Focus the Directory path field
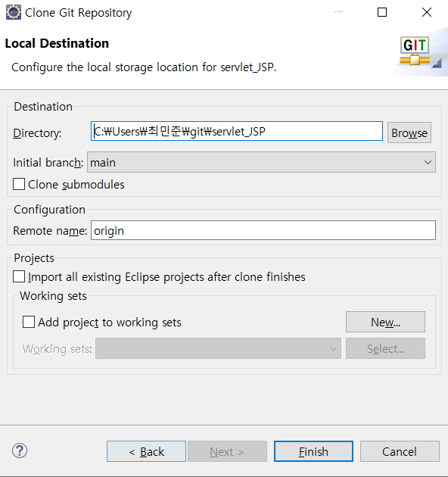This screenshot has height=477, width=448. point(237,131)
